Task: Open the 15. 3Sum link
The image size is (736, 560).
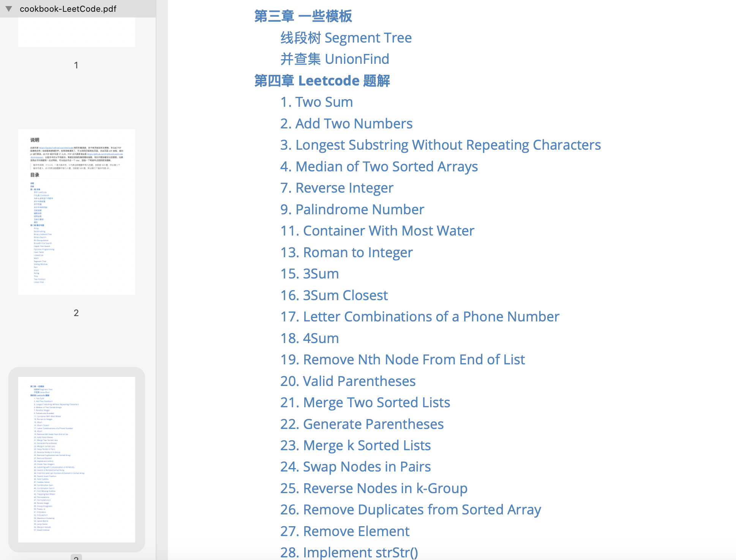Action: (310, 274)
